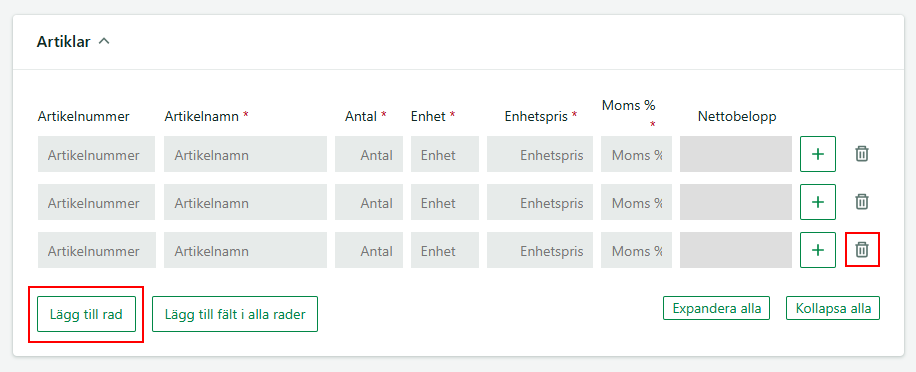
Task: Delete the second article row with trash icon
Action: pos(862,202)
